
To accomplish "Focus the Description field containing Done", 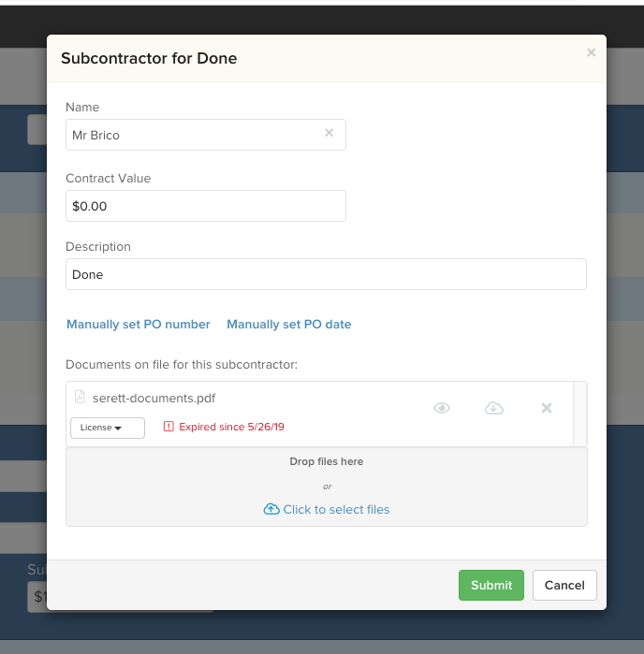I will point(326,274).
